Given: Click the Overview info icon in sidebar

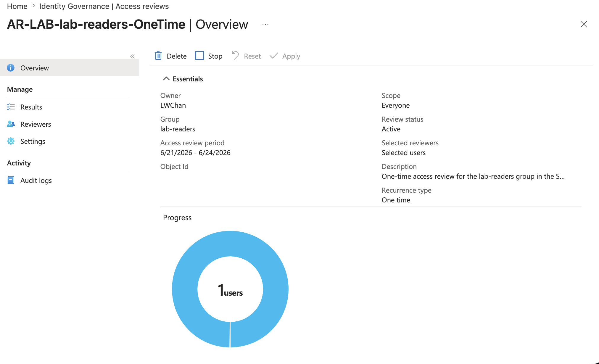Looking at the screenshot, I should (11, 68).
